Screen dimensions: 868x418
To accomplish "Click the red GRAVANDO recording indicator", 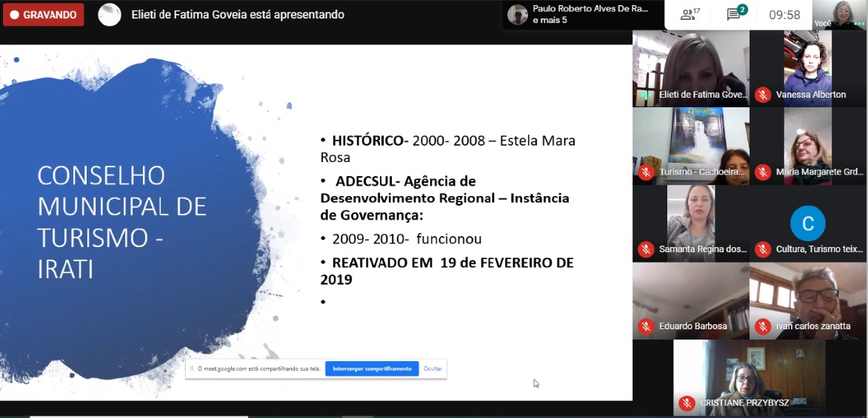I will (x=43, y=15).
